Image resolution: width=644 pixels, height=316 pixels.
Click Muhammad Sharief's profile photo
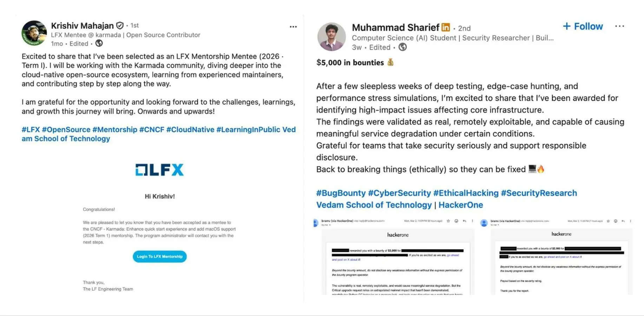[x=331, y=37]
